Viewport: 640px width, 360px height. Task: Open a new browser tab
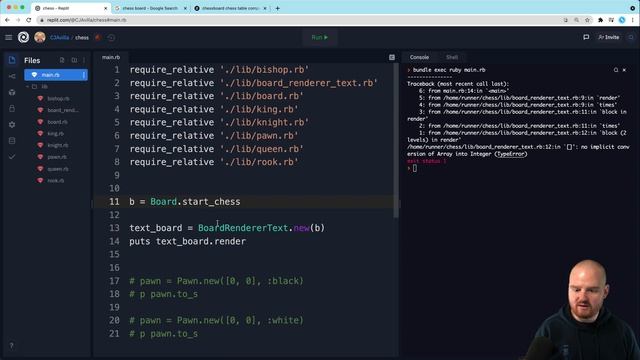(x=278, y=8)
